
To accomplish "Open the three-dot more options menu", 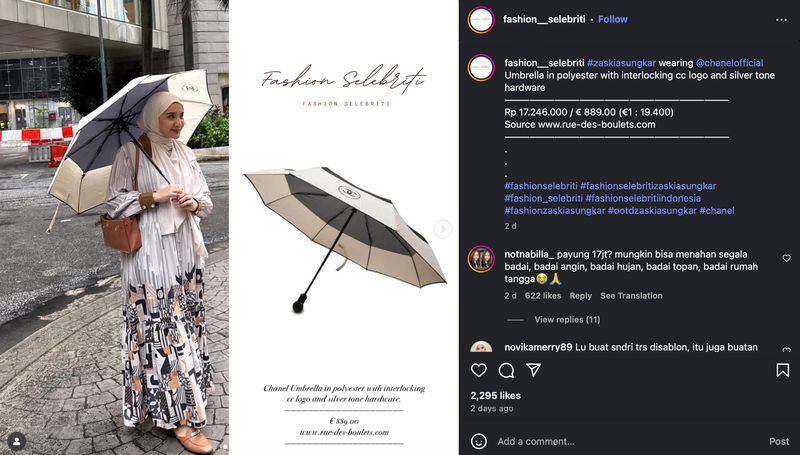I will pos(781,20).
